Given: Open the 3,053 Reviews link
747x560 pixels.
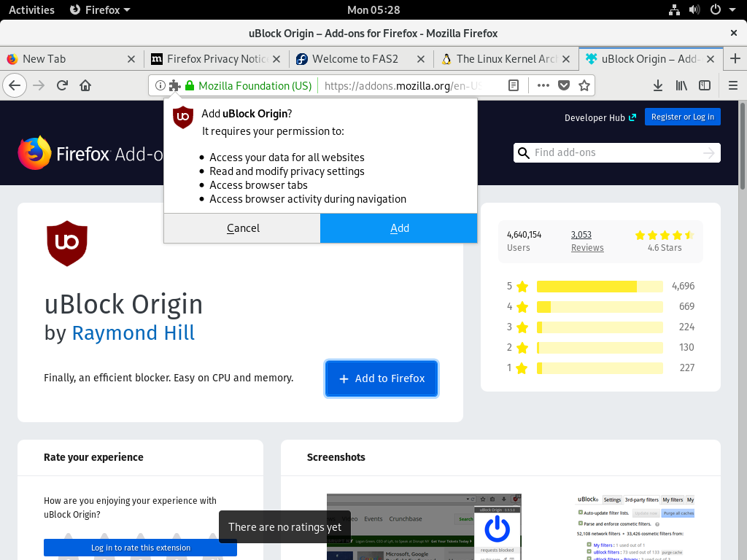Looking at the screenshot, I should pyautogui.click(x=587, y=241).
